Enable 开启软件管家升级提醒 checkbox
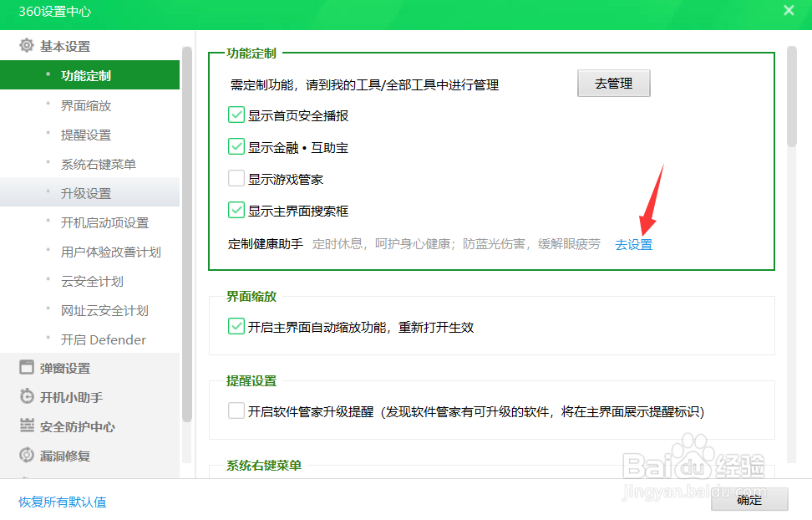This screenshot has height=520, width=812. click(236, 410)
